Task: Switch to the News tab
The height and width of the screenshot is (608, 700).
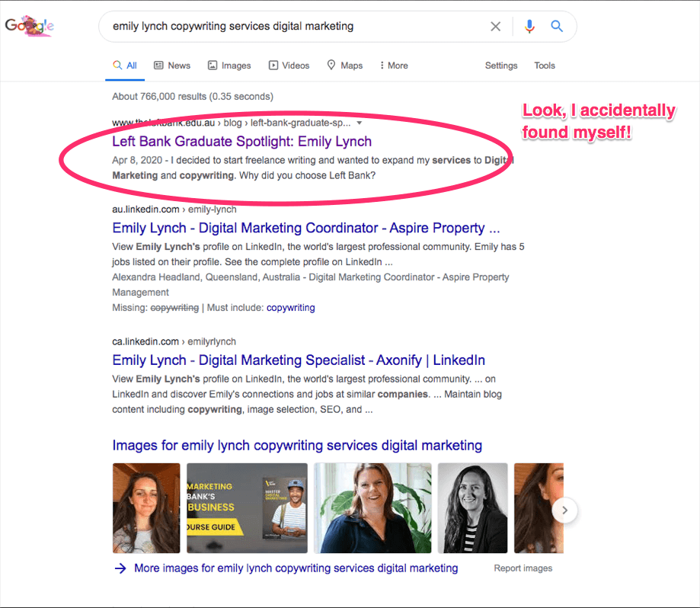Action: click(x=172, y=66)
